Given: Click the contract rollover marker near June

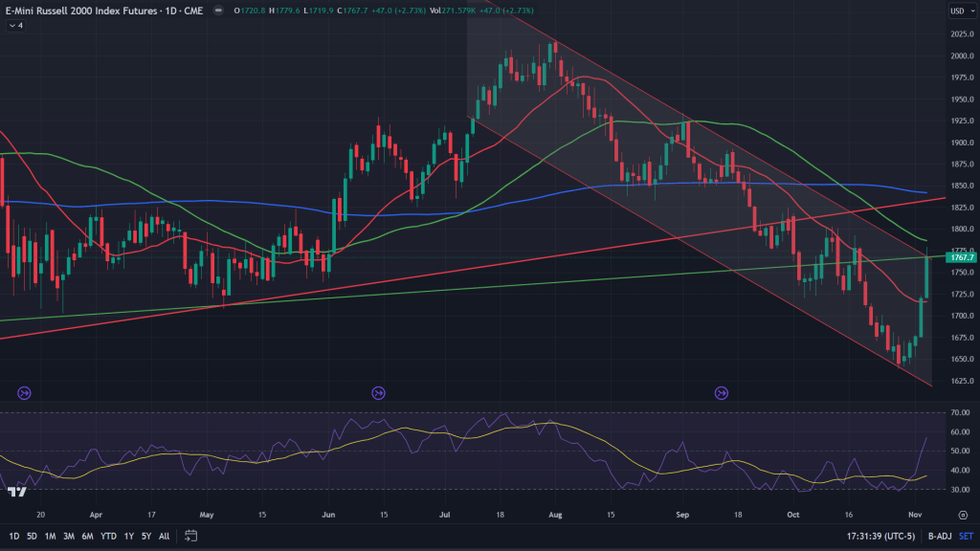Looking at the screenshot, I should coord(378,392).
